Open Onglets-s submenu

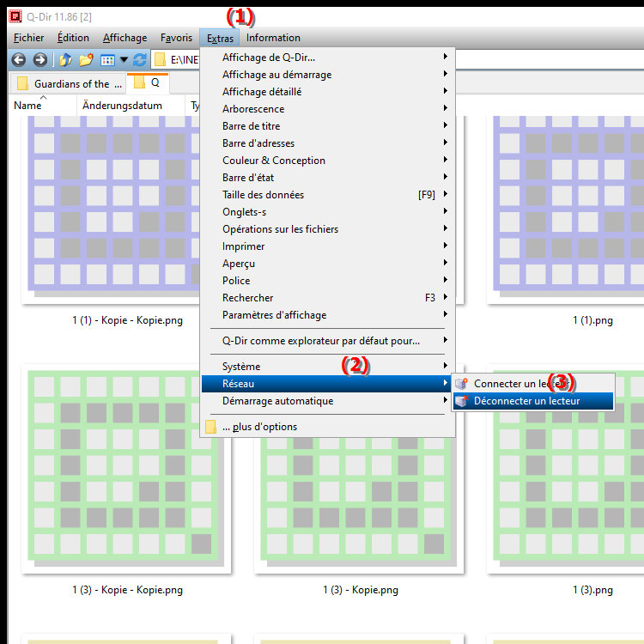pyautogui.click(x=328, y=212)
